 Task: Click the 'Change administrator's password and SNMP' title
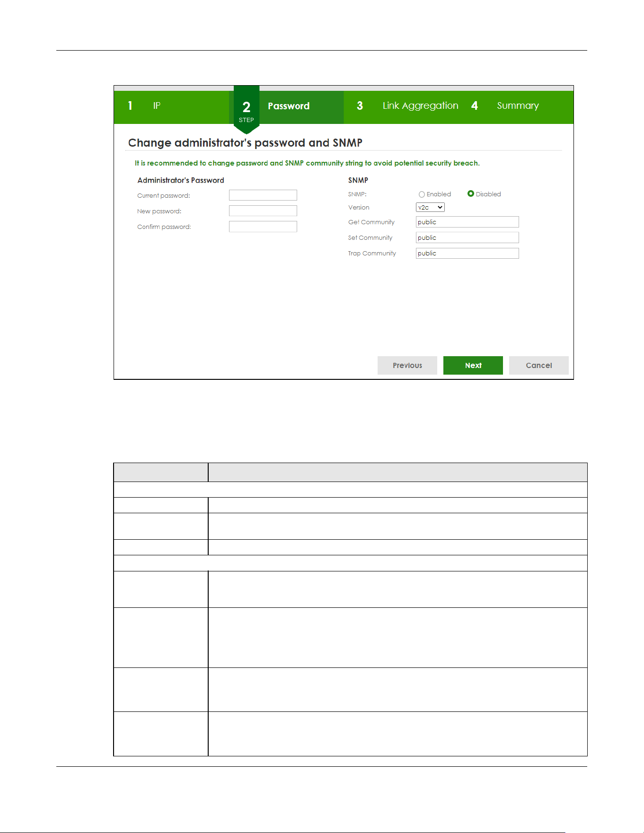coord(245,143)
